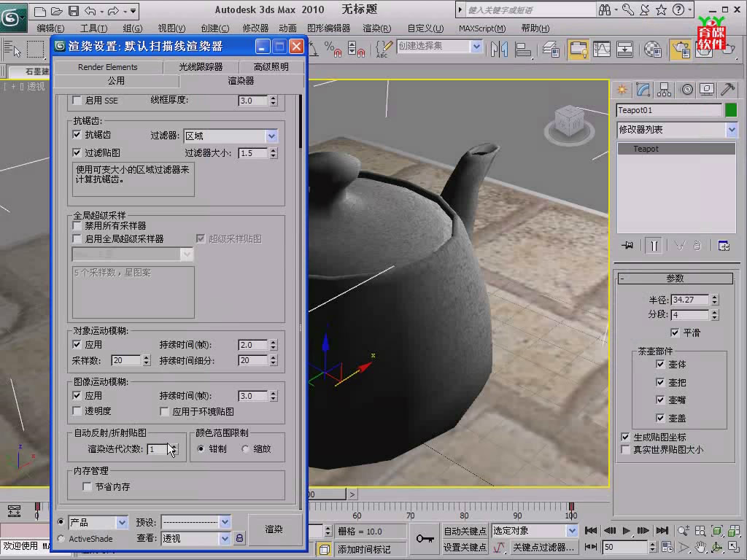This screenshot has width=747, height=560.
Task: Click the green Teapot01 color swatch
Action: [731, 110]
